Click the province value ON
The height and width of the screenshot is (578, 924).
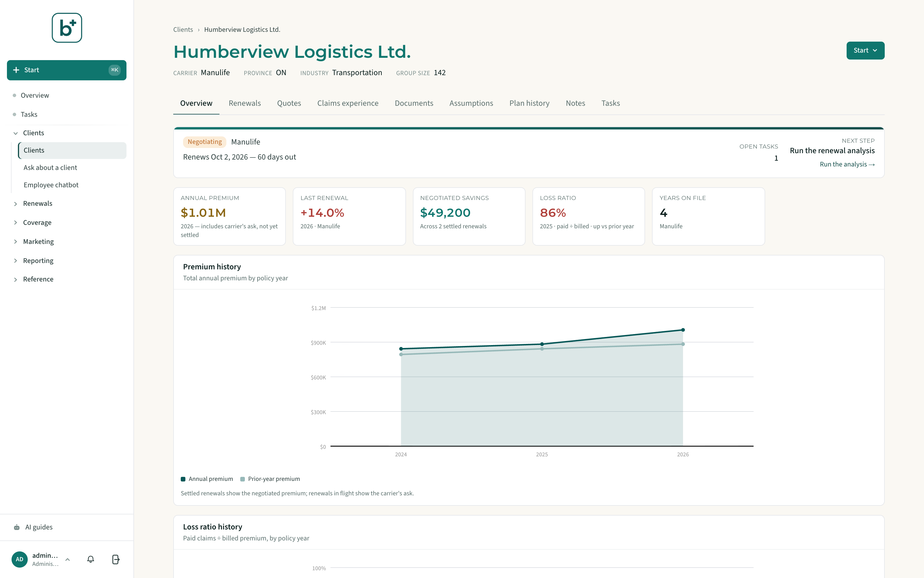(x=281, y=73)
